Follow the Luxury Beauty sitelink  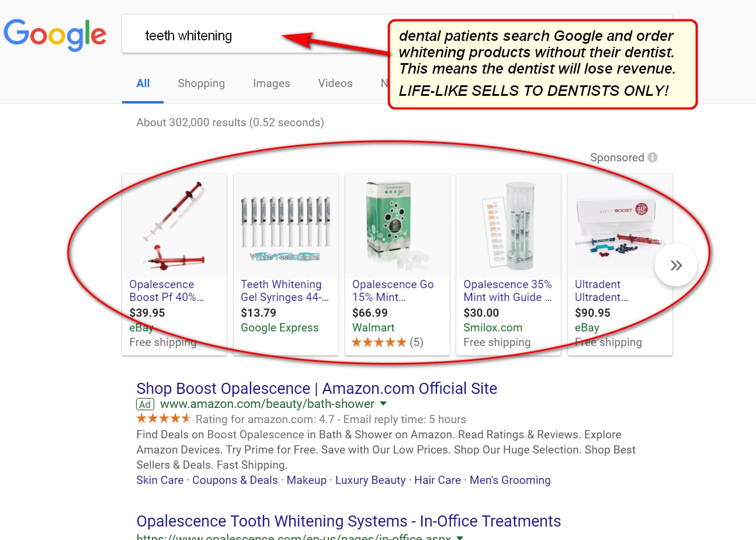[370, 480]
